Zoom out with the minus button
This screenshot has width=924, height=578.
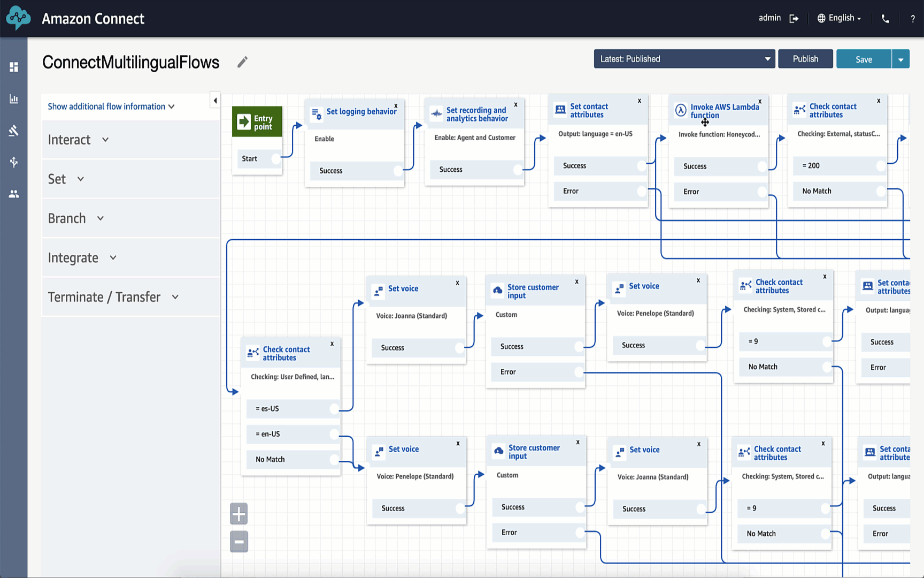239,542
